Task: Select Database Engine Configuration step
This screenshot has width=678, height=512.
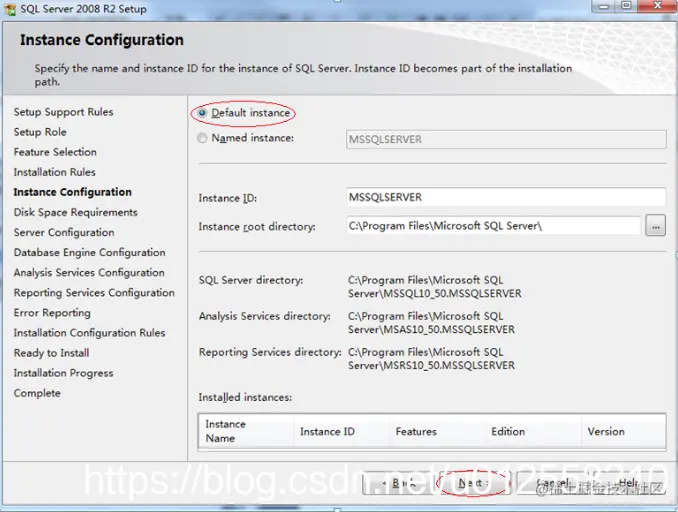Action: [x=90, y=253]
